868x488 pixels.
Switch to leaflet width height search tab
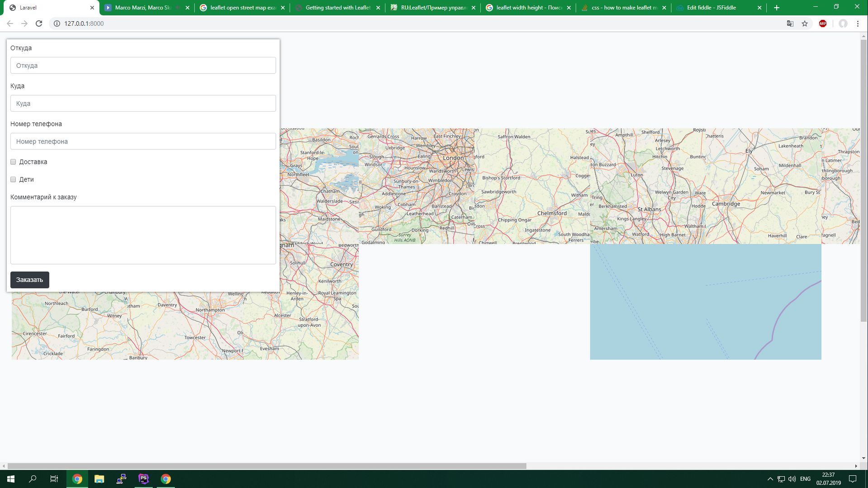529,8
